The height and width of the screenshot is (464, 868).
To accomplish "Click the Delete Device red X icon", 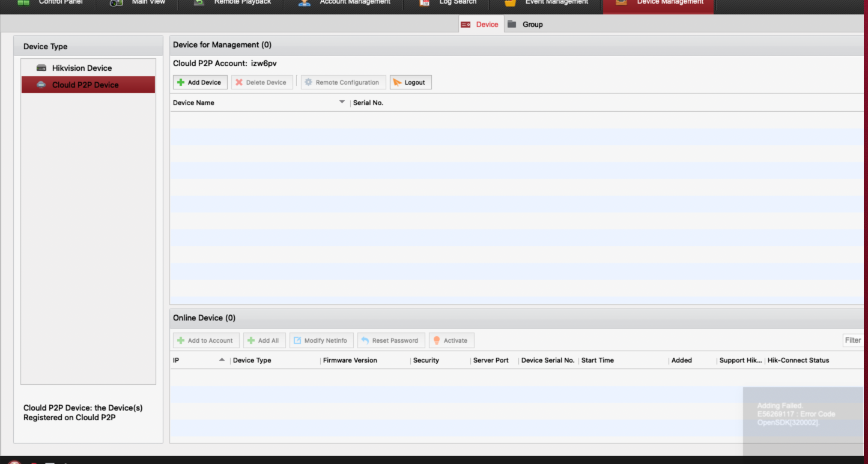I will (239, 82).
